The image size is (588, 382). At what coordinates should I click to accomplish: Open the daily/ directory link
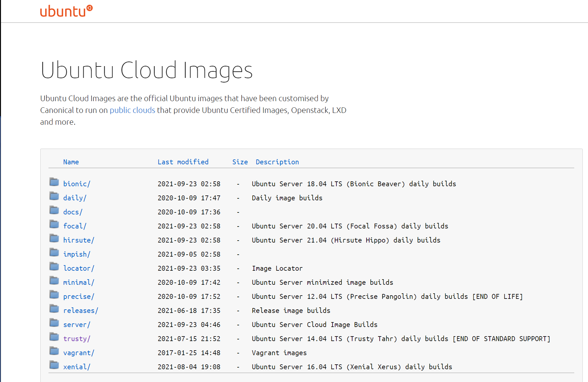click(75, 198)
